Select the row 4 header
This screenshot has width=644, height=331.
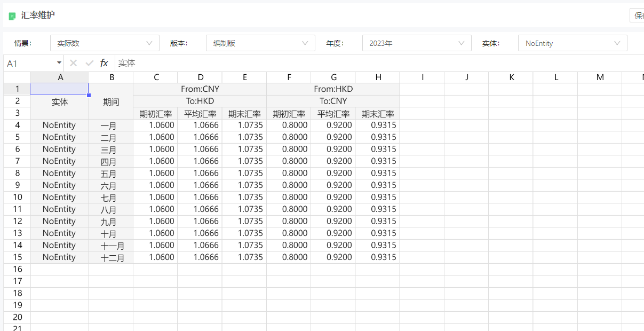[x=17, y=125]
